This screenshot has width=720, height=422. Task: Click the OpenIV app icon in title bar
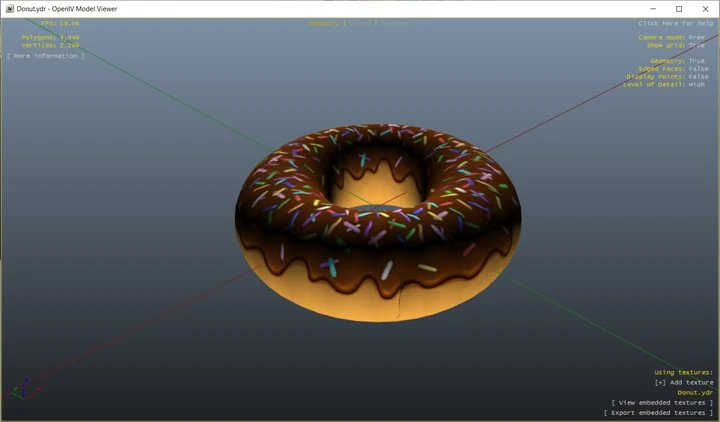(x=10, y=9)
